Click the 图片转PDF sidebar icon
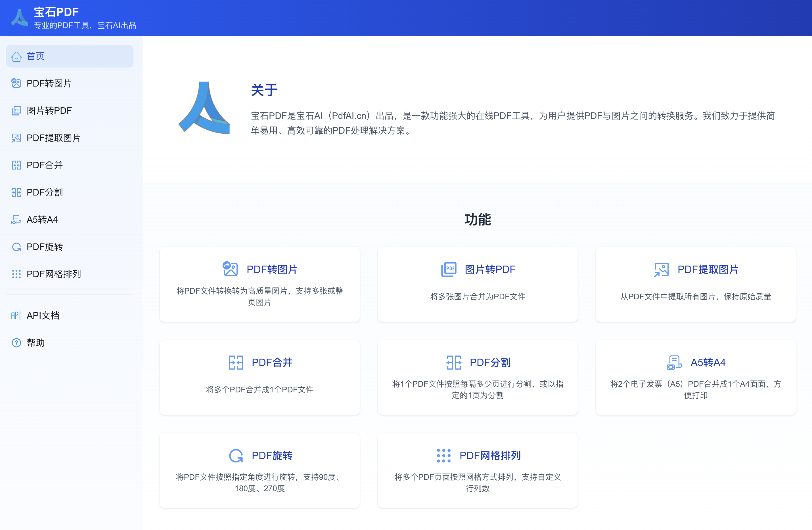 (x=16, y=110)
